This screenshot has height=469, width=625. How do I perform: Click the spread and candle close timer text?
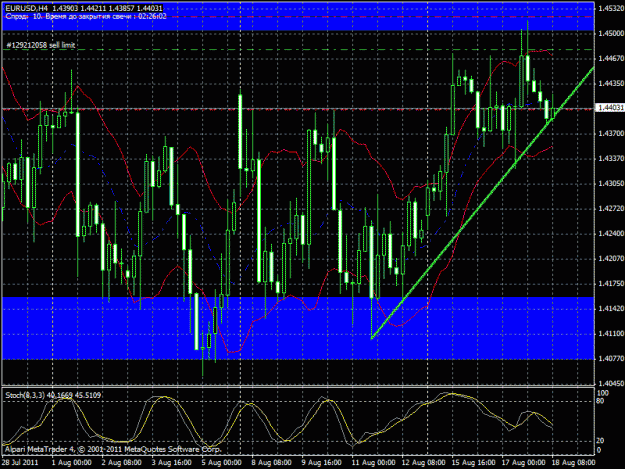tap(86, 16)
